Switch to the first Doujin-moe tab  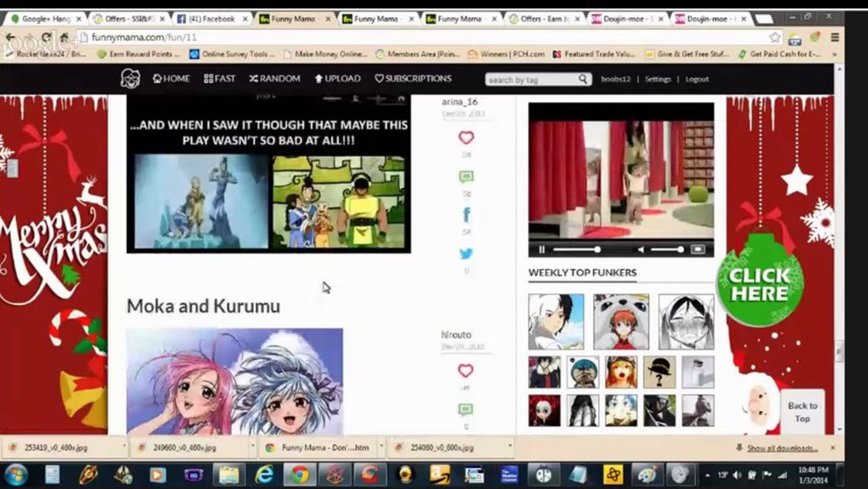click(x=628, y=19)
